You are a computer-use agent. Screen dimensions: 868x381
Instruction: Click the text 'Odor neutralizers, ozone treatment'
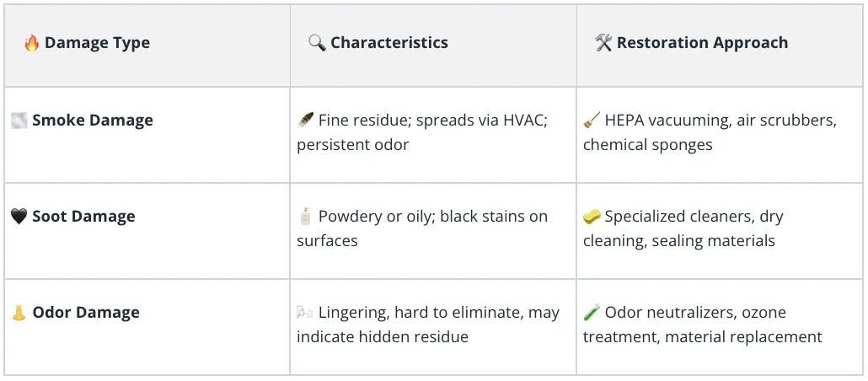[685, 325]
